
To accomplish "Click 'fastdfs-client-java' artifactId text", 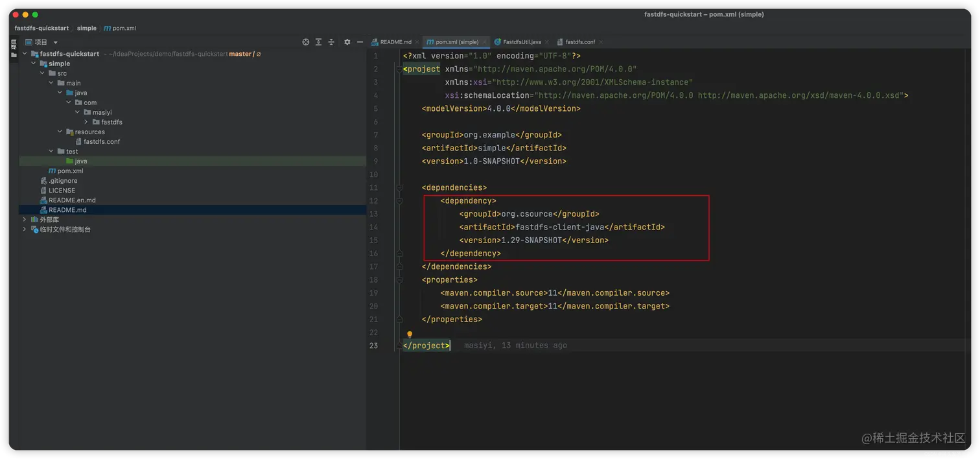I will 560,227.
